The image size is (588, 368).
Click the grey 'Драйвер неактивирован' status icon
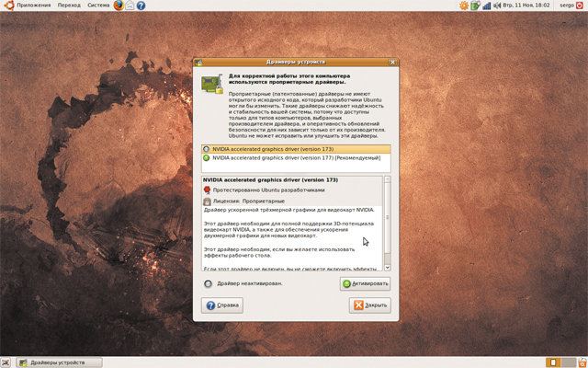point(209,284)
